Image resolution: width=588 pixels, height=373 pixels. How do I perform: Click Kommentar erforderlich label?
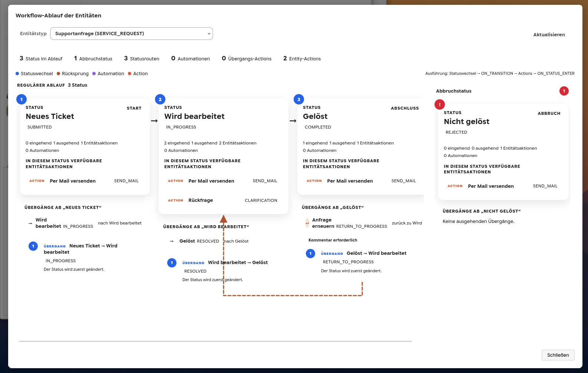coord(333,240)
